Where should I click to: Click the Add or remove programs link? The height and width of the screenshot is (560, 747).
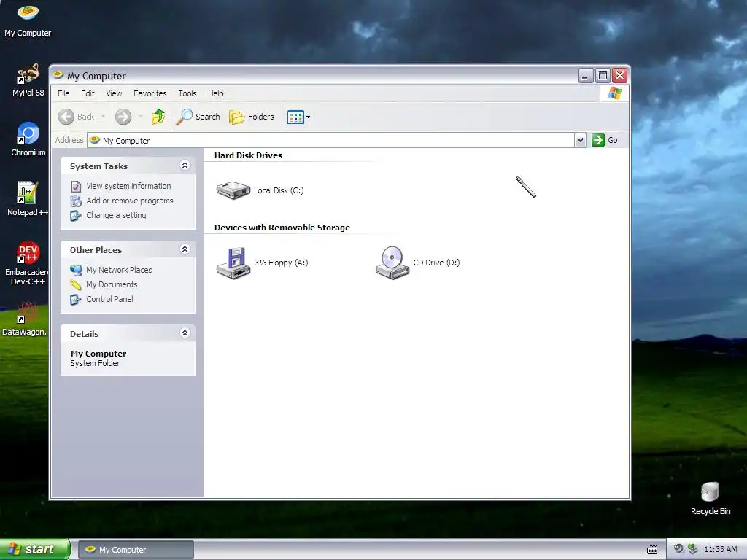130,201
